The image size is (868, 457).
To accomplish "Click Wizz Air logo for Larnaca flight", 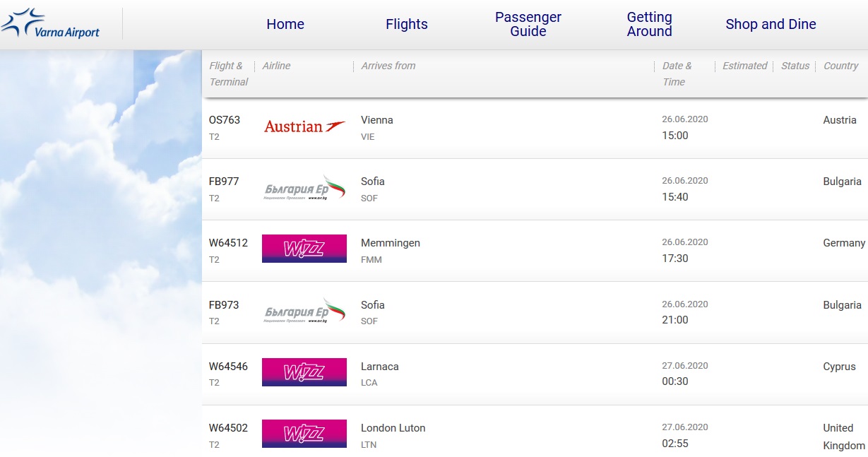I will click(304, 372).
